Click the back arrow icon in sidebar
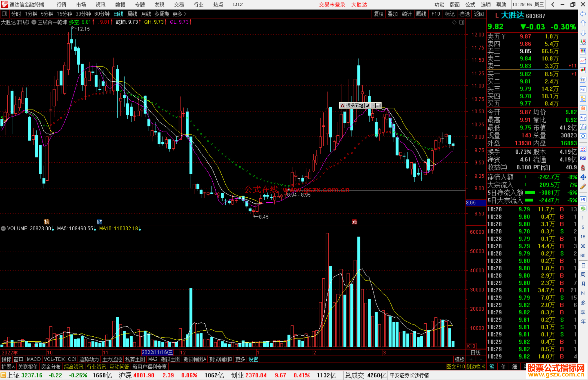588x380 pixels. 583,14
